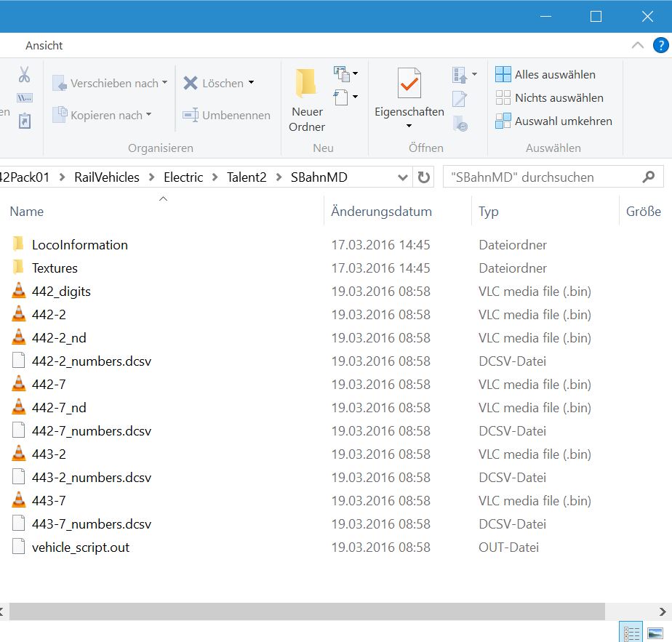The width and height of the screenshot is (672, 642).
Task: Open Eigenschaften via the checkmark icon
Action: point(409,84)
